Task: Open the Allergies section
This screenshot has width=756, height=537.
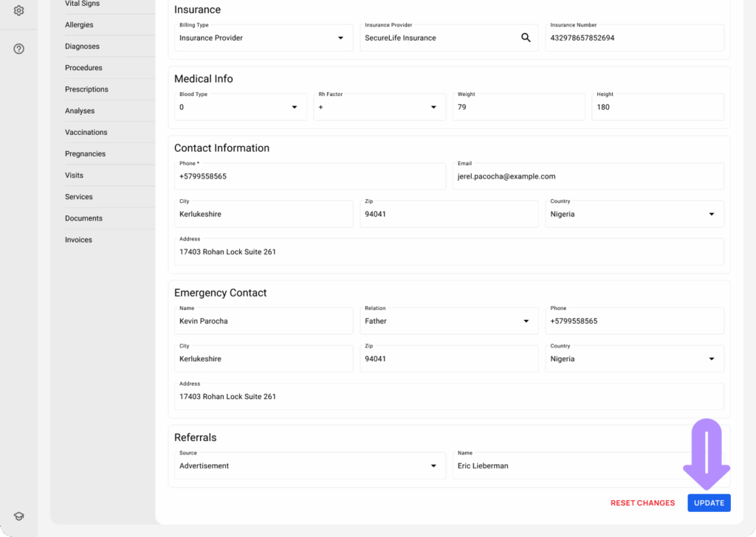Action: pyautogui.click(x=79, y=25)
